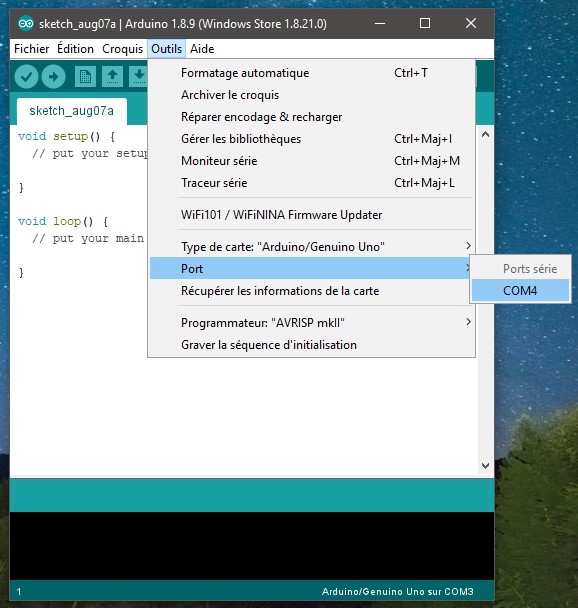The height and width of the screenshot is (608, 578).
Task: Click the Upload arrow toolbar icon
Action: 53,76
